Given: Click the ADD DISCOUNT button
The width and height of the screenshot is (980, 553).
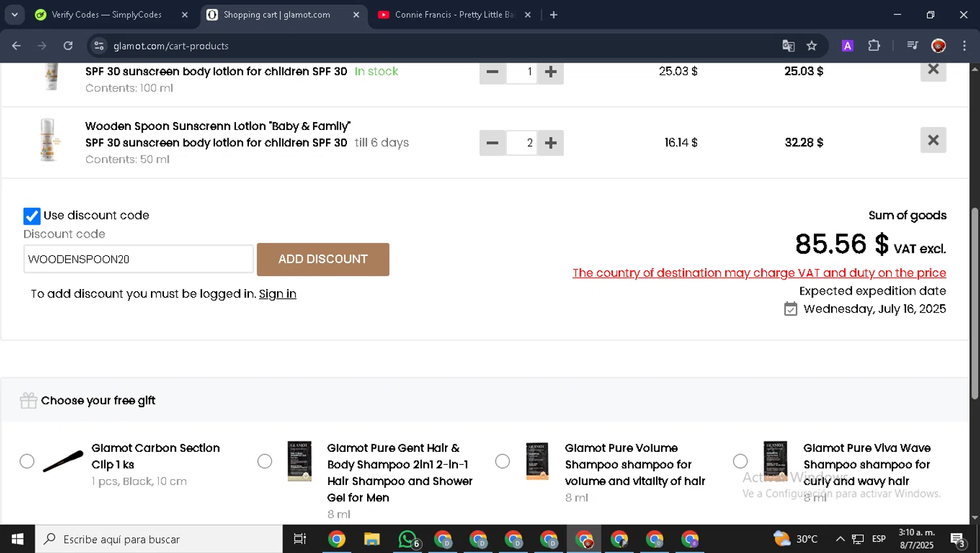Looking at the screenshot, I should point(323,259).
